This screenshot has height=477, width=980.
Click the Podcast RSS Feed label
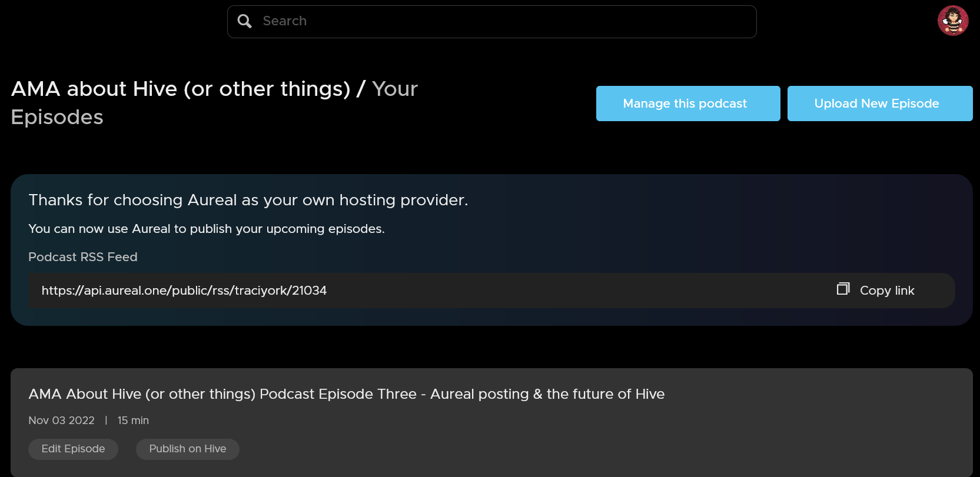[x=83, y=257]
